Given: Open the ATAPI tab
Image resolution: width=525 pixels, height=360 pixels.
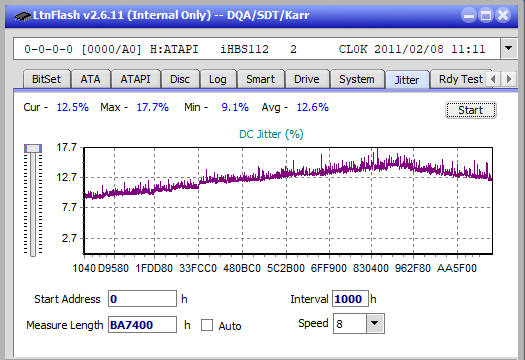Looking at the screenshot, I should 135,79.
